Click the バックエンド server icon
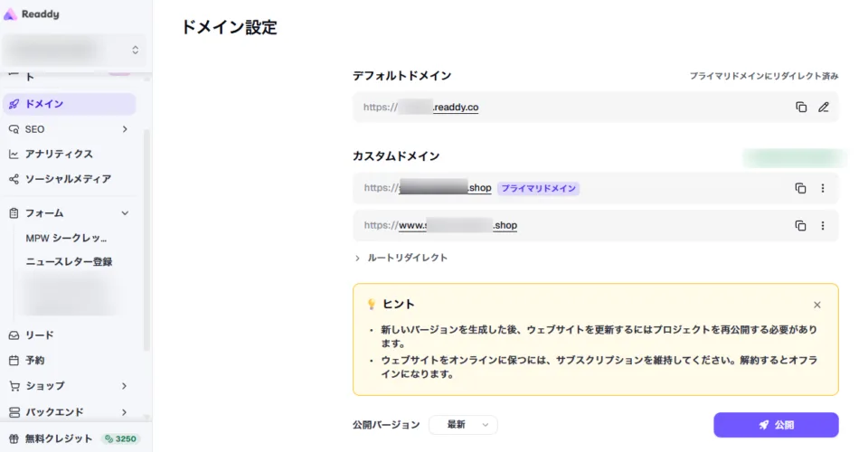The height and width of the screenshot is (452, 868). pyautogui.click(x=14, y=412)
